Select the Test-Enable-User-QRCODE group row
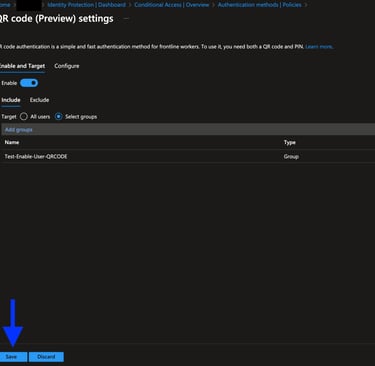 pyautogui.click(x=187, y=156)
